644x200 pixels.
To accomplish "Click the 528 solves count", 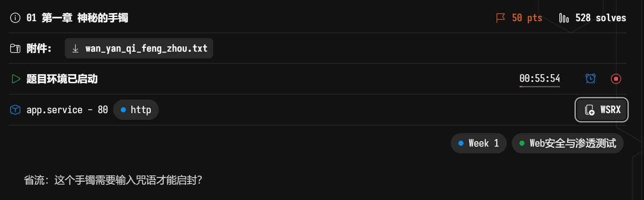I will pyautogui.click(x=600, y=18).
